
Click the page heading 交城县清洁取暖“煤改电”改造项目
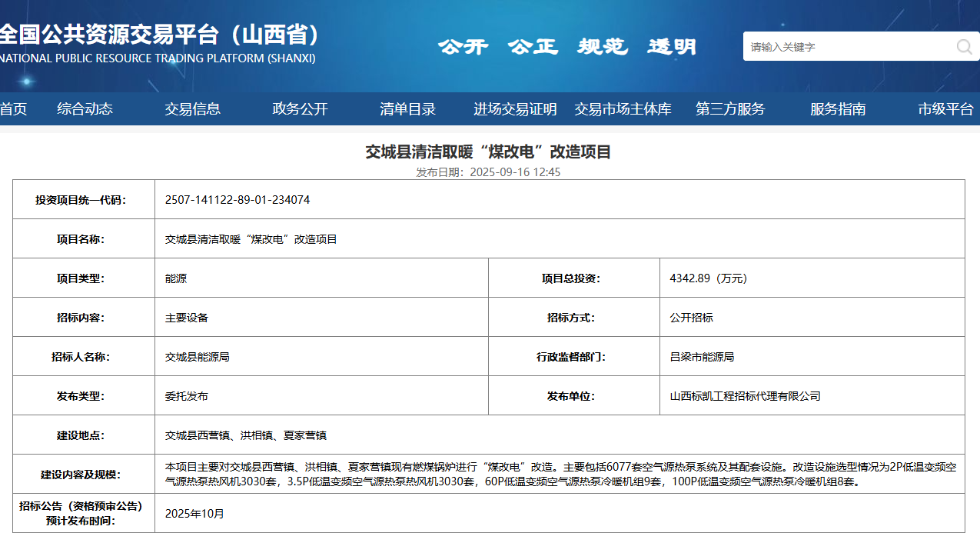pyautogui.click(x=489, y=152)
